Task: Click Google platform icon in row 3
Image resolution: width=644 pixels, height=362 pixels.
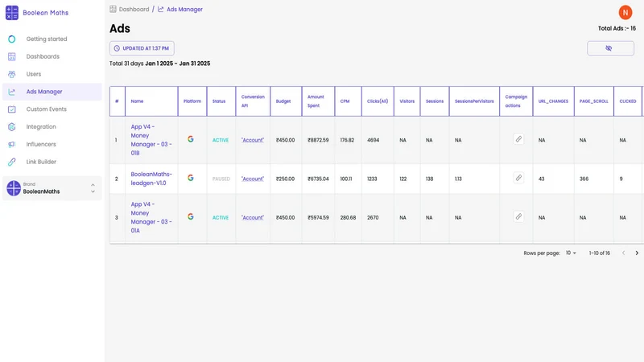Action: click(x=191, y=216)
